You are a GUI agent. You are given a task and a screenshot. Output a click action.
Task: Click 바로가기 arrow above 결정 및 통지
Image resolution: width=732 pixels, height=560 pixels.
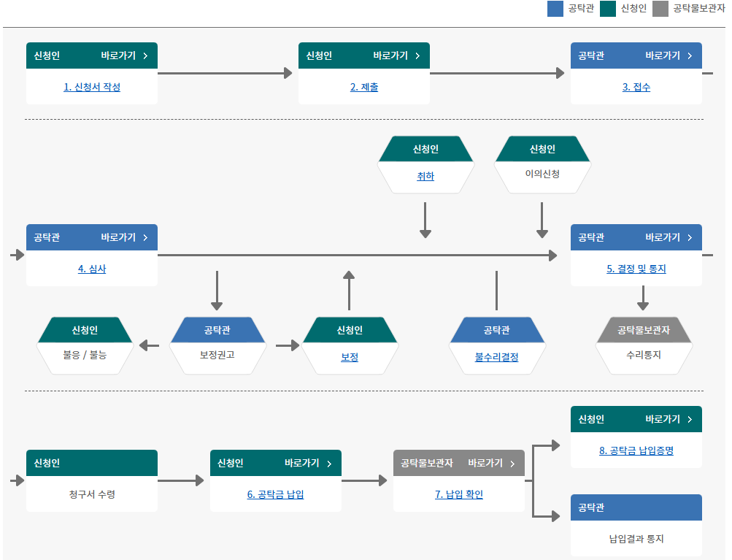(690, 237)
